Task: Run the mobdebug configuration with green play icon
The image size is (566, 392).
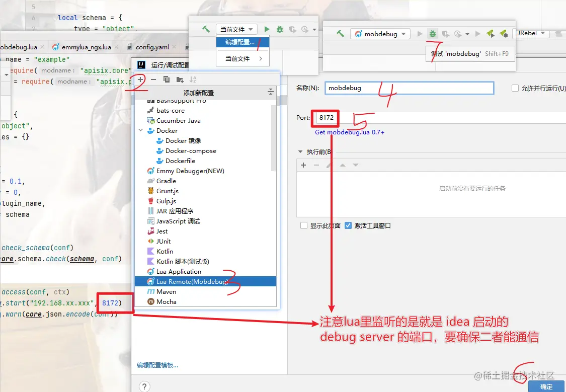Action: coord(419,33)
